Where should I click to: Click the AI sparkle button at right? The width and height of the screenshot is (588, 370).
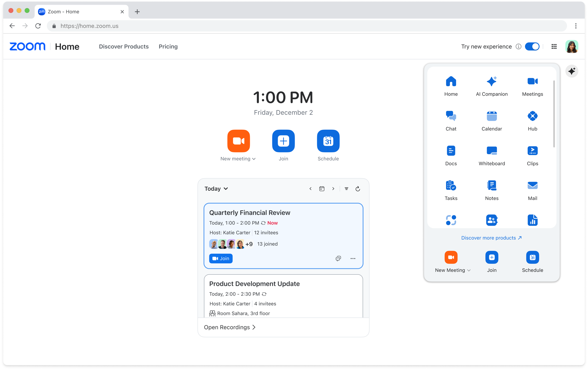pos(572,71)
